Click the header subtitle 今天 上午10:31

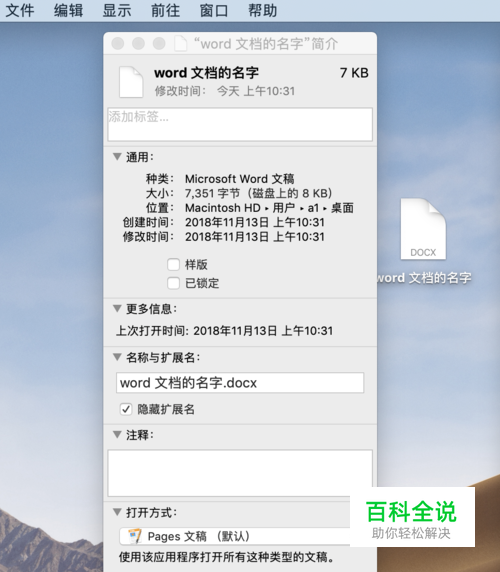(x=256, y=91)
